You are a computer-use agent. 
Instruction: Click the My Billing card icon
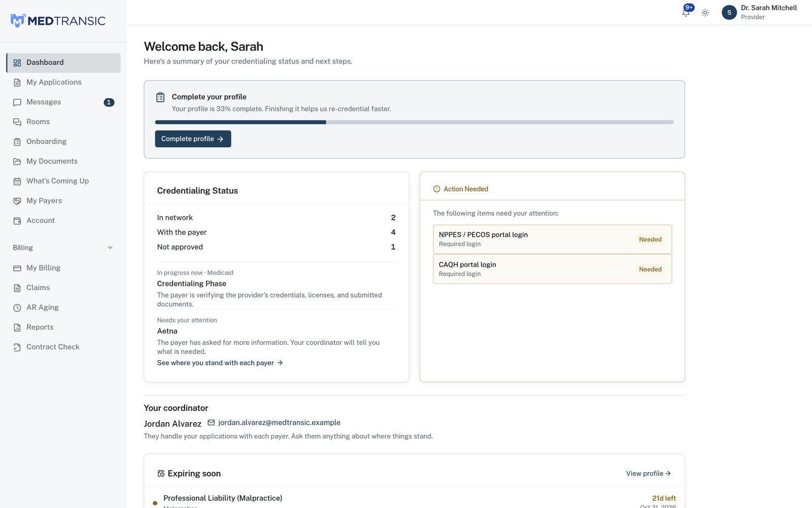pos(17,268)
